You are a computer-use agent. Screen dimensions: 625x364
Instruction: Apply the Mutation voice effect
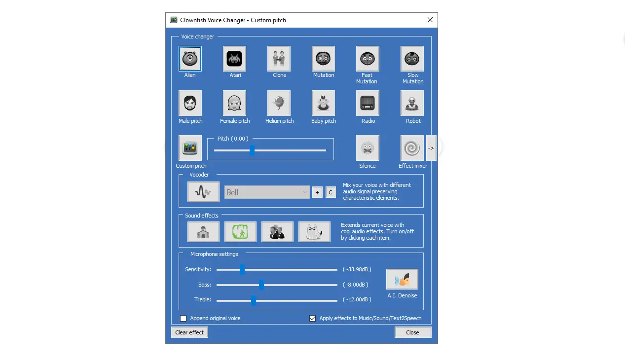coord(323,59)
